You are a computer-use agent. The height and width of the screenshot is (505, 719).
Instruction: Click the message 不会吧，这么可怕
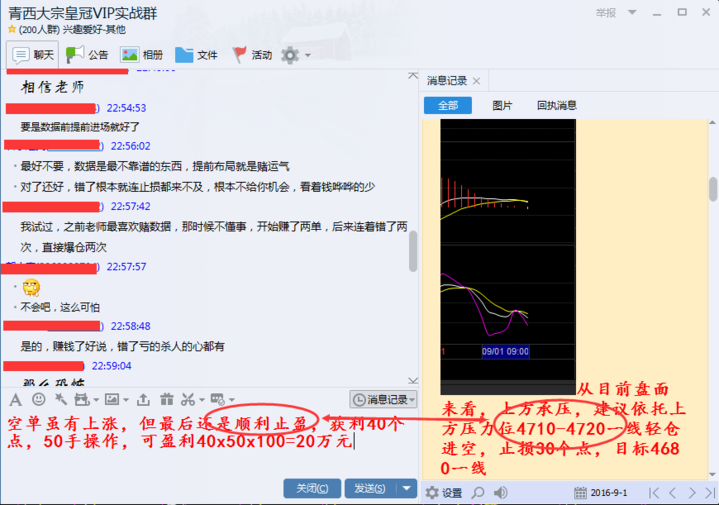click(60, 307)
